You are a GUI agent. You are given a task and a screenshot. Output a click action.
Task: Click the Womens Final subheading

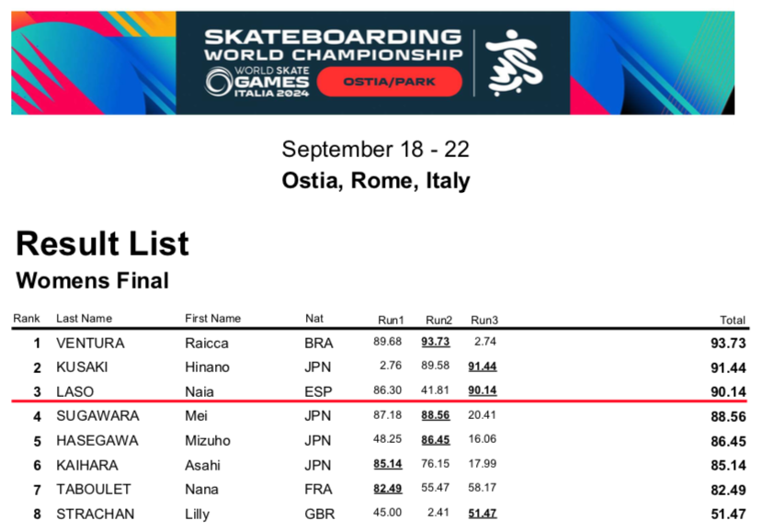point(93,280)
